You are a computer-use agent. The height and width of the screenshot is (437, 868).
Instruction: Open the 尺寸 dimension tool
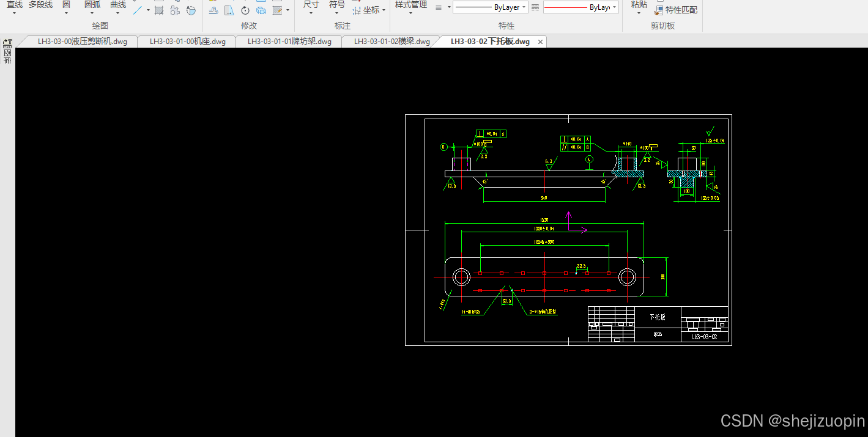(x=311, y=4)
